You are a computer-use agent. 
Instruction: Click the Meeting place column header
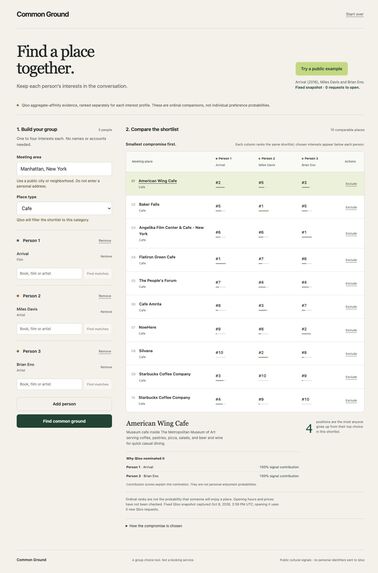coord(142,162)
